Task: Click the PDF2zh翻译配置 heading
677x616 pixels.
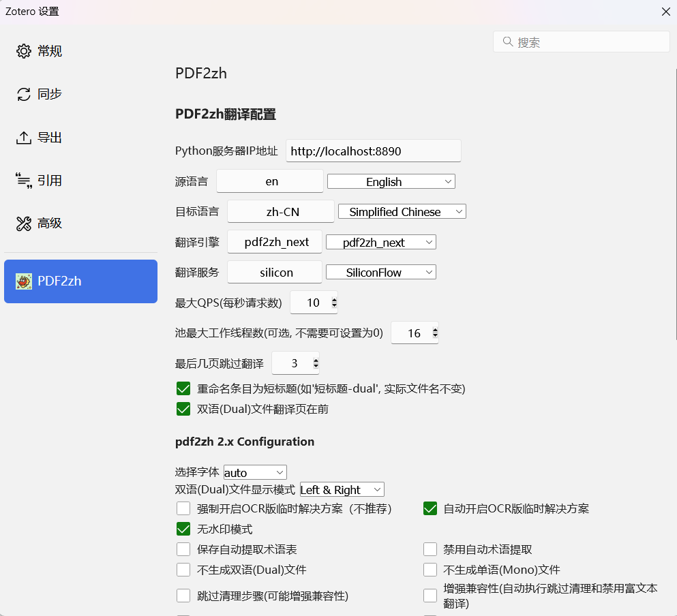Action: click(226, 114)
